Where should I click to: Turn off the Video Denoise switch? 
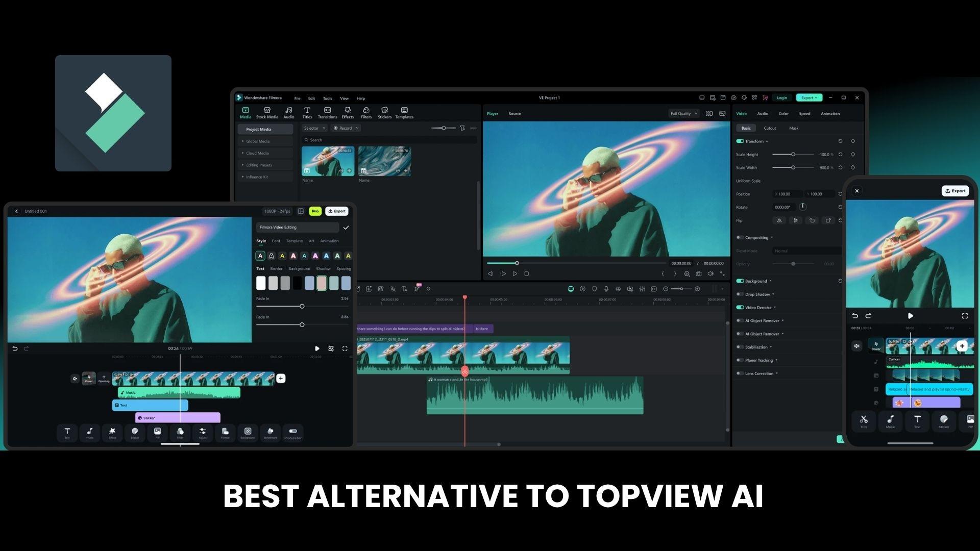click(740, 308)
